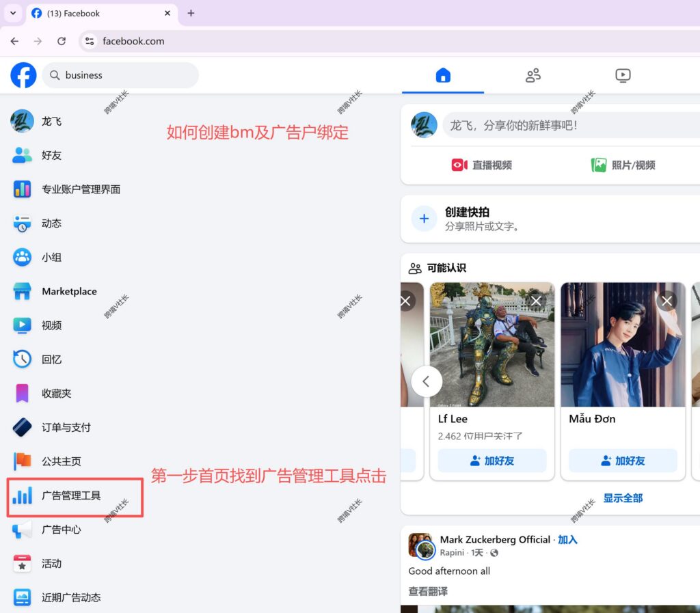Open 活动 events calendar icon
The height and width of the screenshot is (613, 700).
[x=22, y=564]
